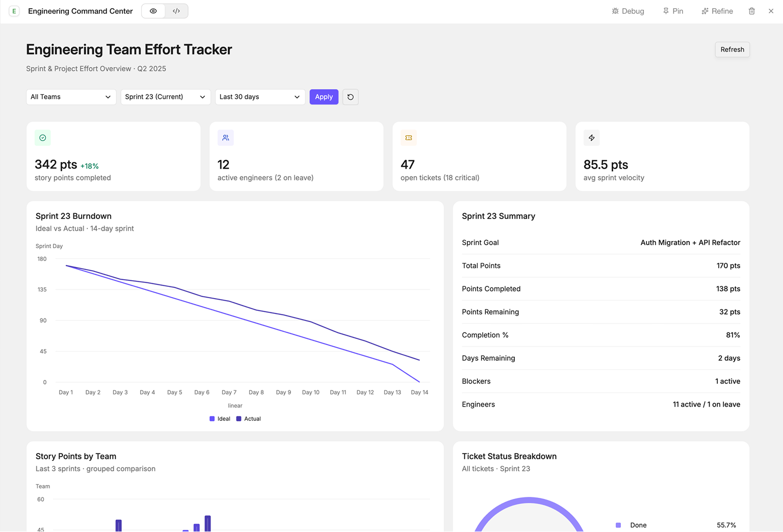This screenshot has height=532, width=783.
Task: Click the Day 7 axis label
Action: click(229, 392)
